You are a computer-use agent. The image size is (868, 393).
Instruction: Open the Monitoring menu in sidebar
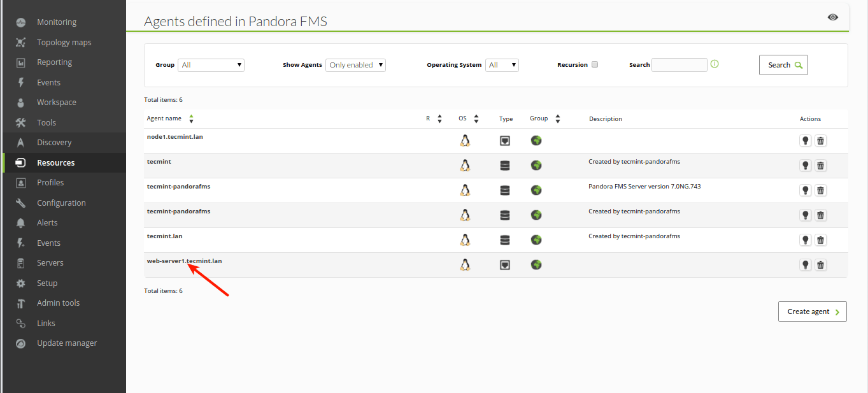tap(56, 22)
